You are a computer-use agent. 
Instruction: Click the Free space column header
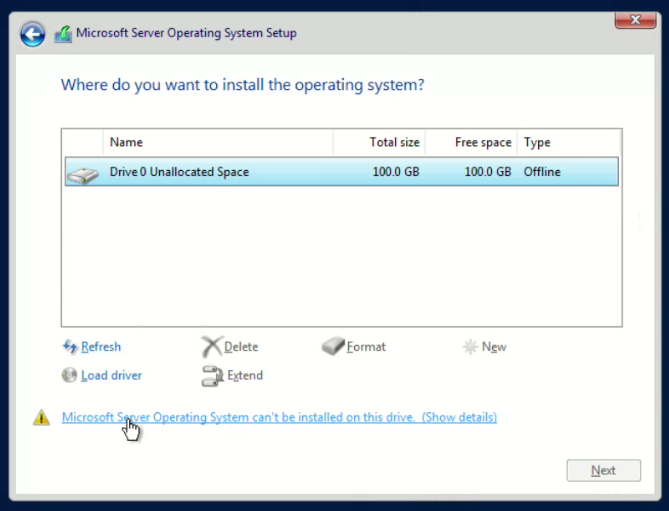click(483, 142)
